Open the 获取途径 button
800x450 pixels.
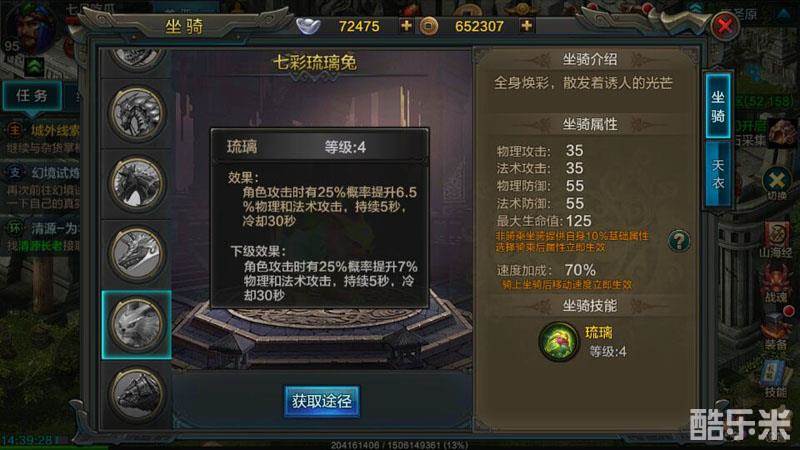click(322, 401)
